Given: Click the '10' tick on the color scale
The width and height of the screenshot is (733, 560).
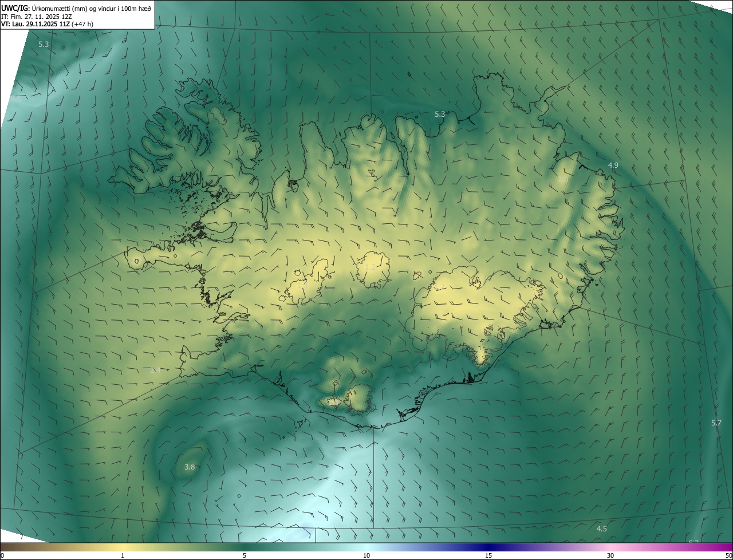Looking at the screenshot, I should pyautogui.click(x=366, y=555).
